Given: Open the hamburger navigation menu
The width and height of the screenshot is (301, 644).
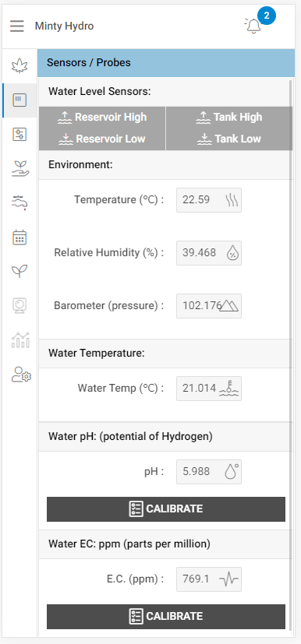Looking at the screenshot, I should pyautogui.click(x=17, y=26).
